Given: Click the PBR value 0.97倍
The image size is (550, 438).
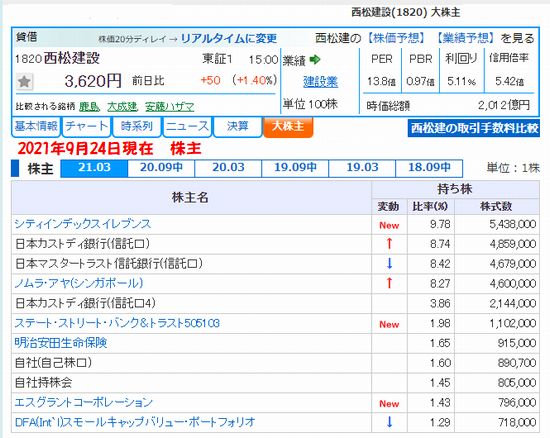Looking at the screenshot, I should pyautogui.click(x=420, y=82).
